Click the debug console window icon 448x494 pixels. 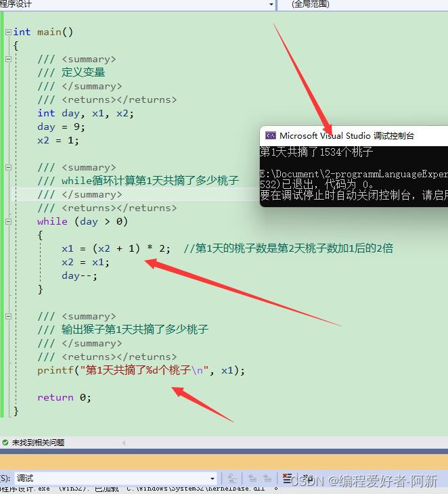click(271, 136)
